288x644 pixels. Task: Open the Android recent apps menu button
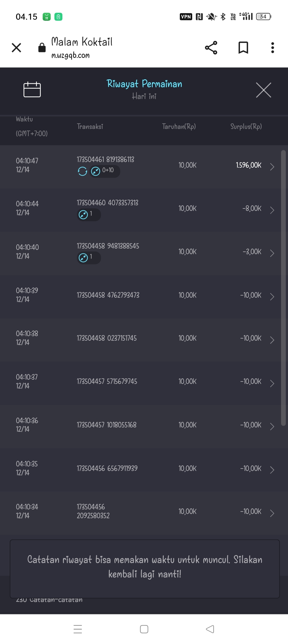tap(78, 629)
